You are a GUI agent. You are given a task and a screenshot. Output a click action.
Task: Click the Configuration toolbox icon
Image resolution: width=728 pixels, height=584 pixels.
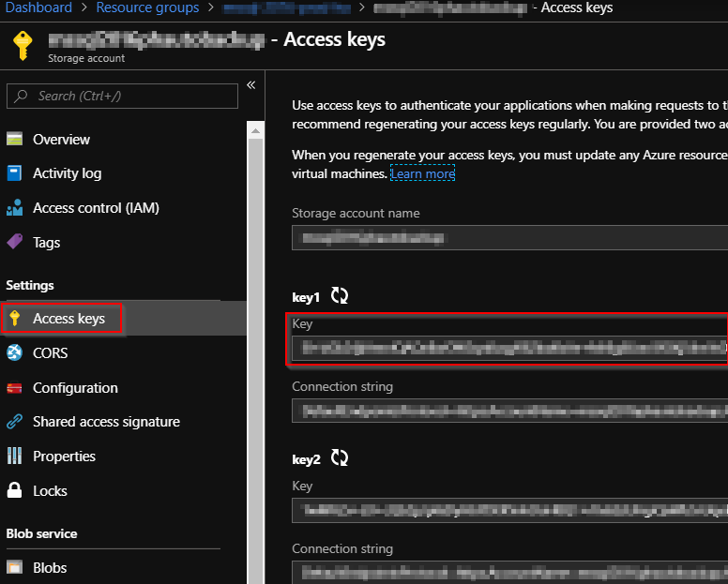(x=14, y=387)
